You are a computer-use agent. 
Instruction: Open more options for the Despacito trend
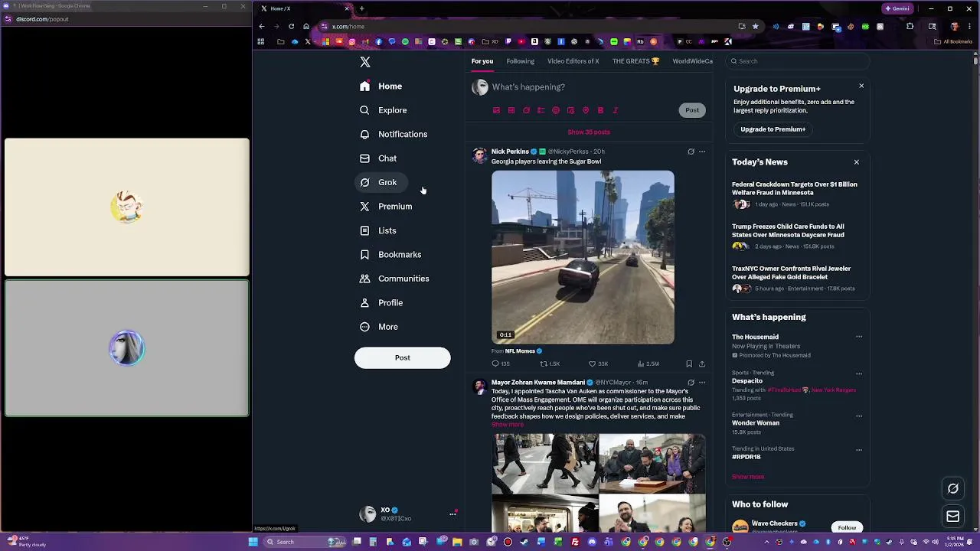point(859,373)
